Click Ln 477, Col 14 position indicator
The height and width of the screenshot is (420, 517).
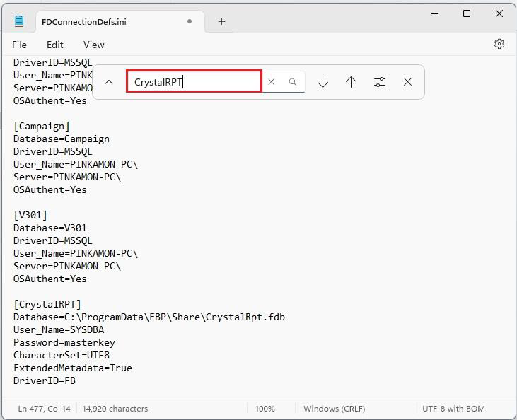42,409
